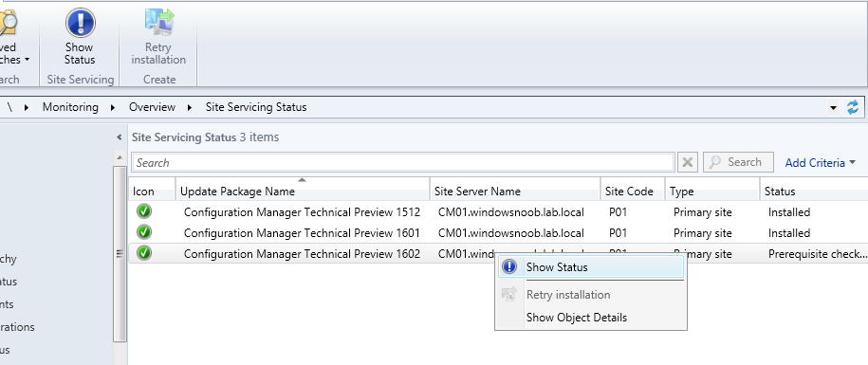Click Primary site in Preview 1601 row
The height and width of the screenshot is (365, 868).
coord(703,233)
